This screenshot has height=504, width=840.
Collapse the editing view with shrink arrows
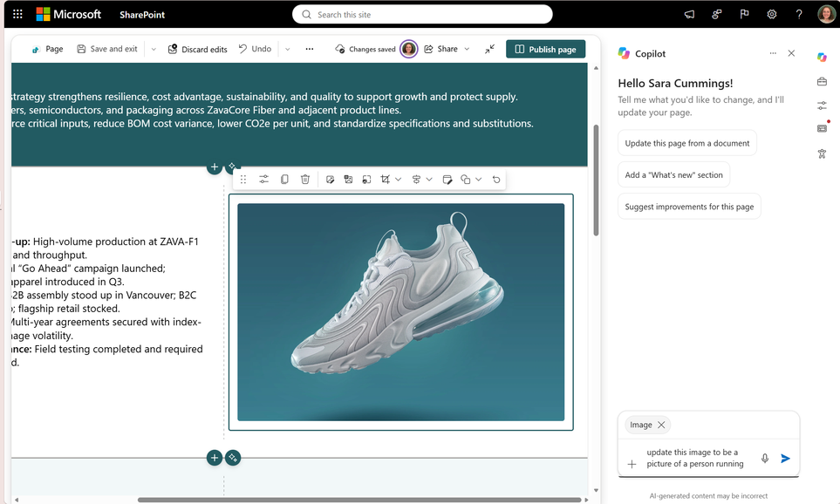(489, 50)
